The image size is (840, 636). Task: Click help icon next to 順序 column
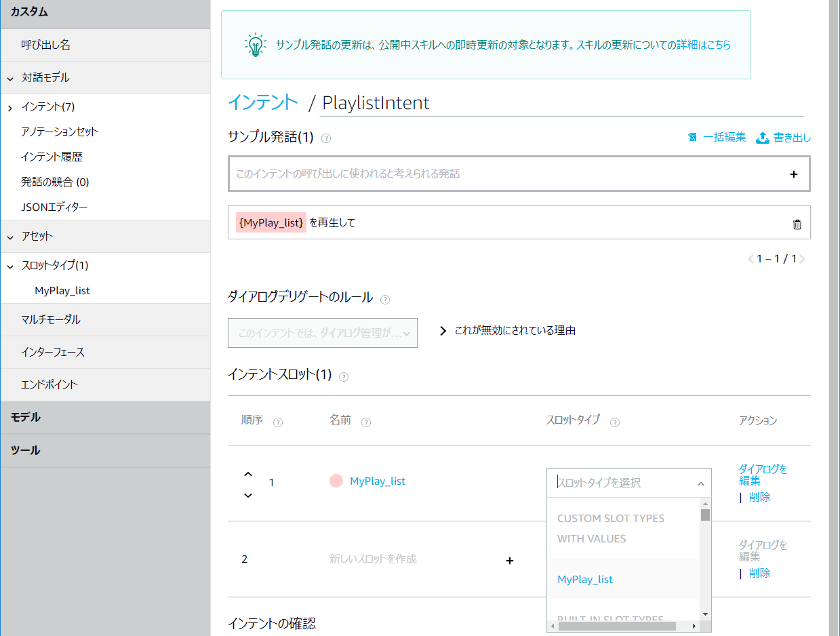(277, 422)
